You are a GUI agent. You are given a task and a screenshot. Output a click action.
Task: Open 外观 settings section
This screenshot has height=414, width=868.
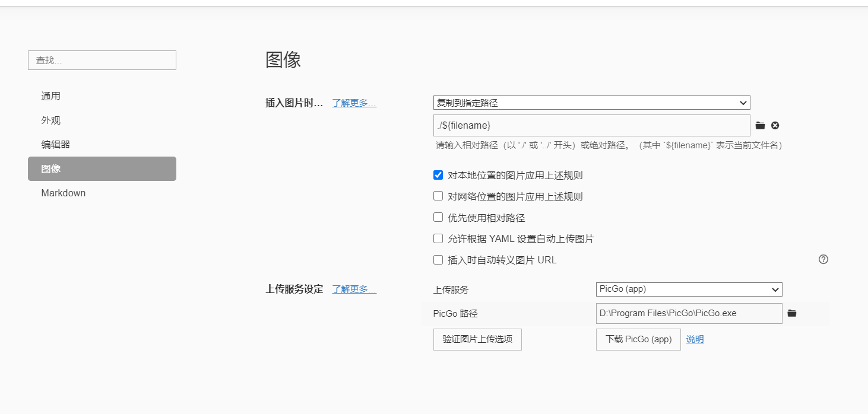[x=102, y=120]
